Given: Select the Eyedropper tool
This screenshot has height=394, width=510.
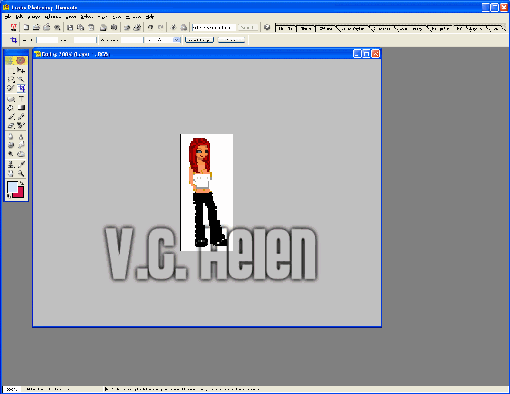Looking at the screenshot, I should coord(21,164).
